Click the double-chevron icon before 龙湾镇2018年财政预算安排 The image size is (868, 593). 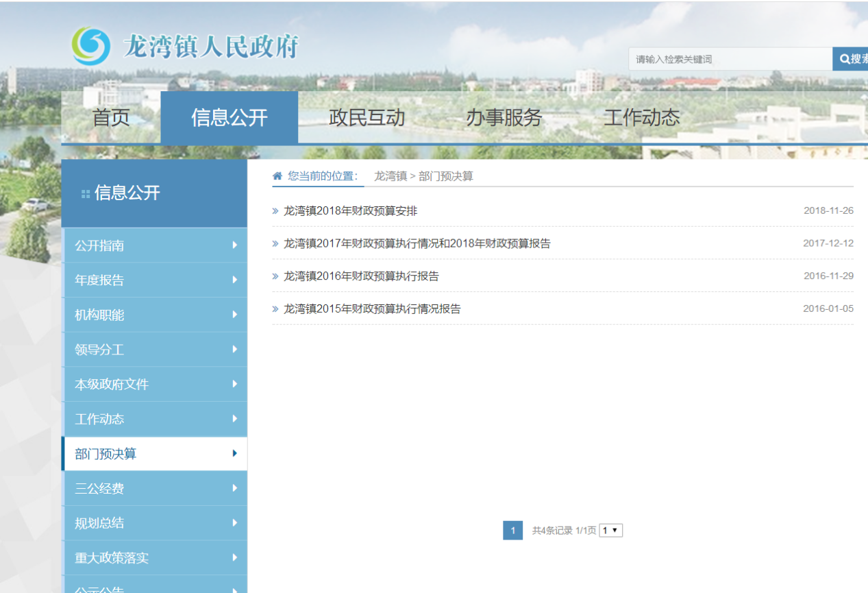coord(275,211)
